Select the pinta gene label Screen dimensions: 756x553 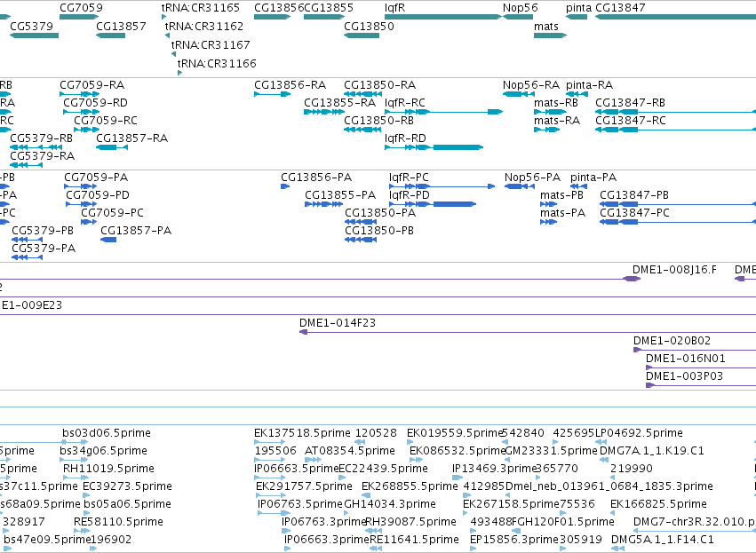[578, 8]
